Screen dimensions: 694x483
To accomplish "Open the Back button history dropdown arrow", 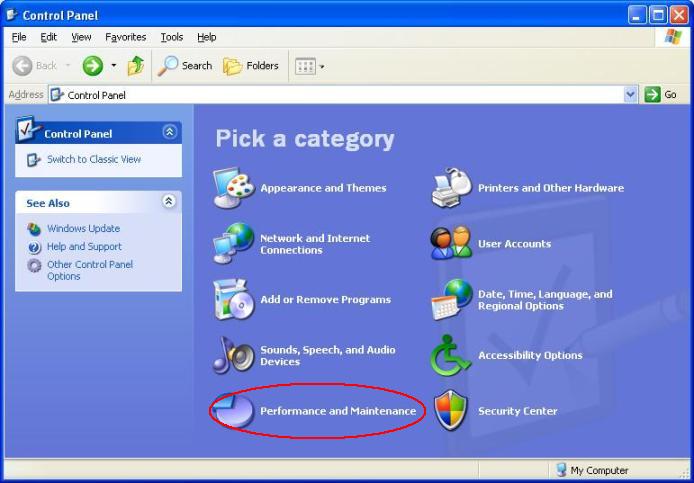I will point(68,66).
